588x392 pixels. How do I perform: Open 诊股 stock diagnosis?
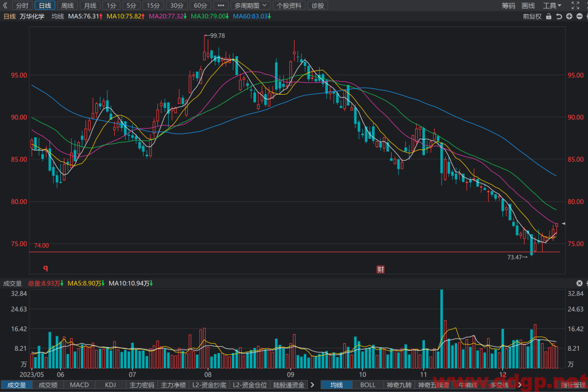coord(318,6)
